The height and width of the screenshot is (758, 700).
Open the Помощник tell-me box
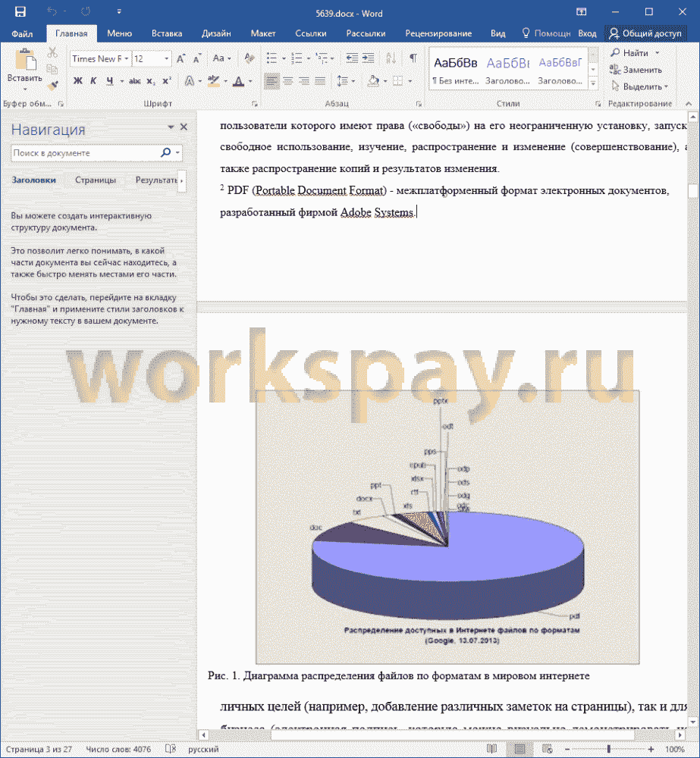[547, 33]
